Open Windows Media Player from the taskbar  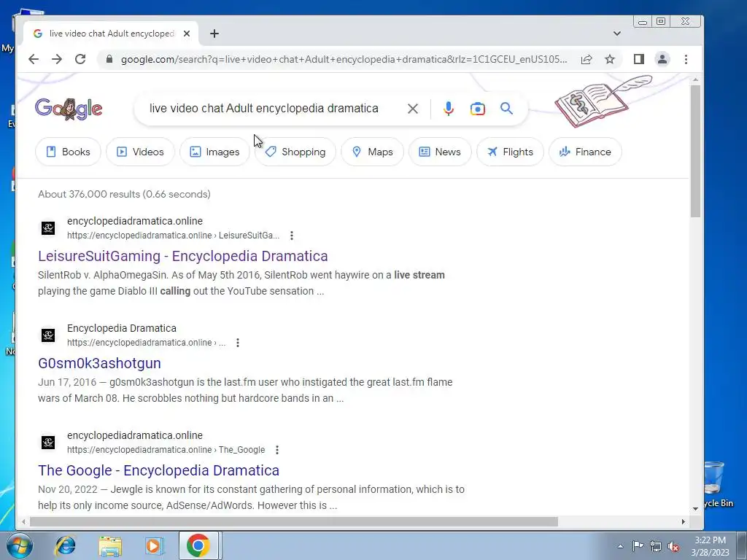click(x=154, y=545)
